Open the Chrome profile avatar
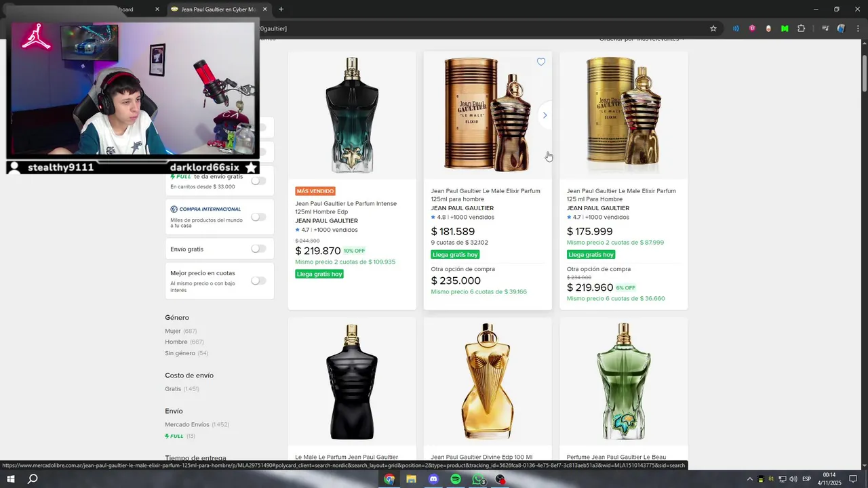Viewport: 868px width, 488px height. pyautogui.click(x=842, y=28)
